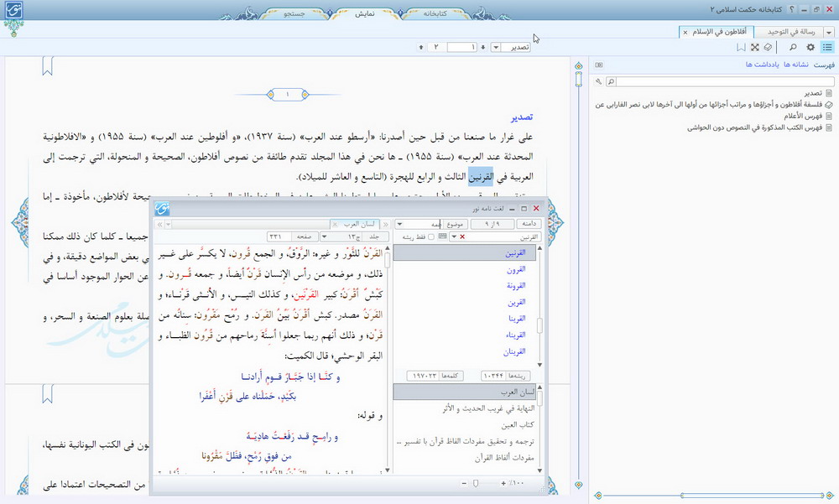Click the page number input field in the toolbar
The image size is (839, 504).
tap(461, 47)
